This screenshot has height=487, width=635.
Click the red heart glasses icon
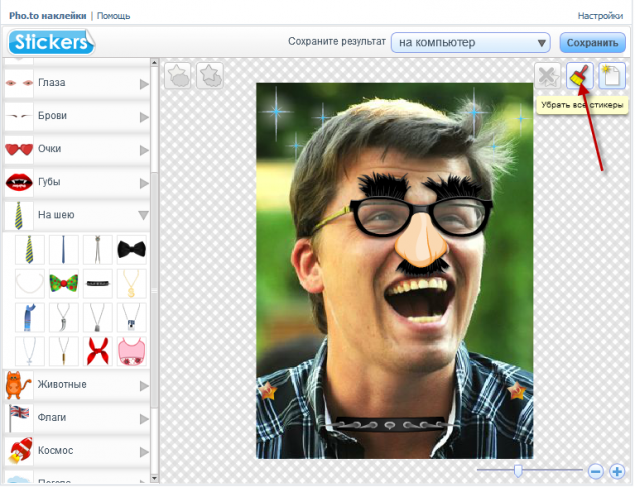pyautogui.click(x=19, y=149)
